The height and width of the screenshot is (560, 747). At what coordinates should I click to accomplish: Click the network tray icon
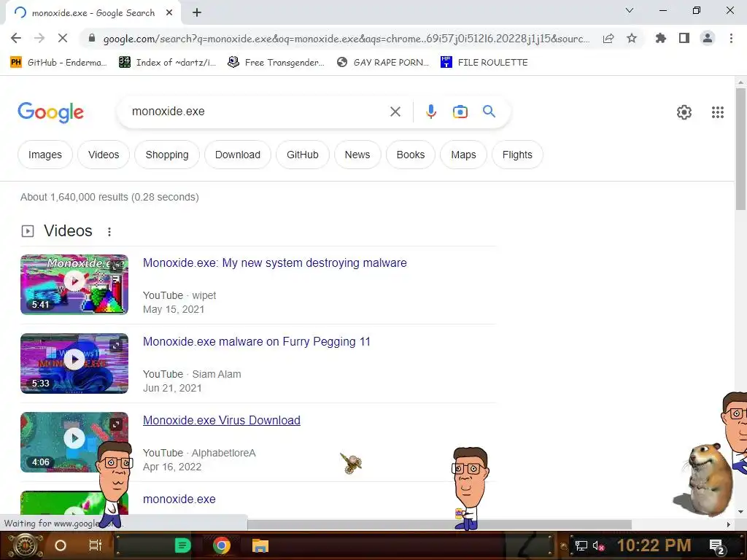[581, 545]
